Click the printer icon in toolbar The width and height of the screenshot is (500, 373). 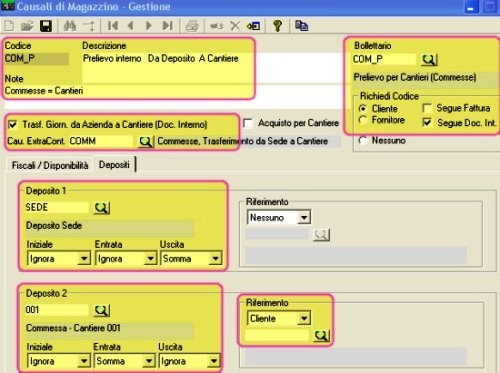192,26
